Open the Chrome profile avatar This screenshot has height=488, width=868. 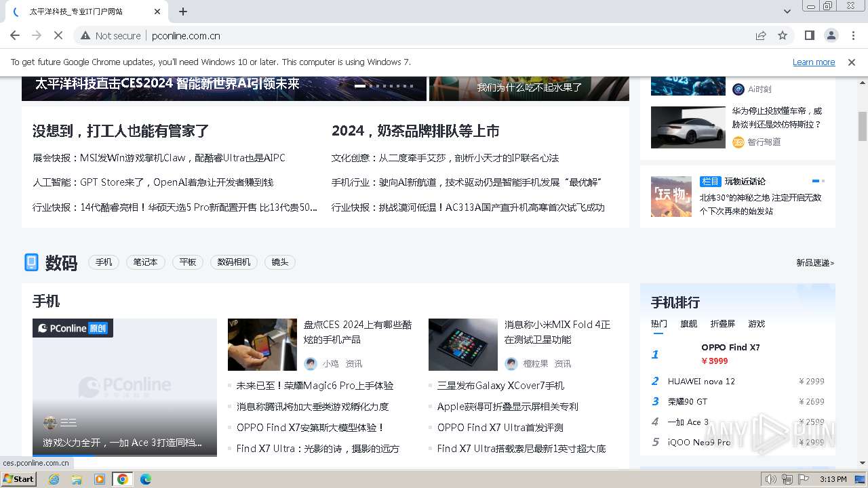pos(831,35)
